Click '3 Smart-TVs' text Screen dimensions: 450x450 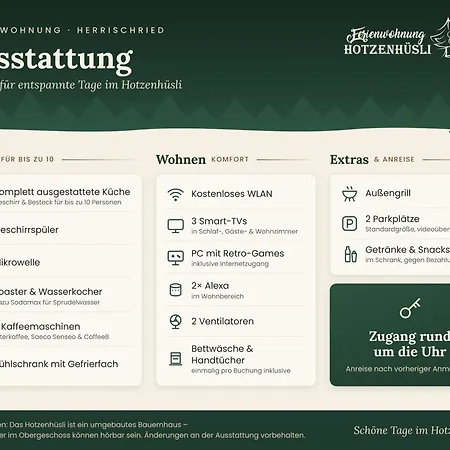[219, 221]
